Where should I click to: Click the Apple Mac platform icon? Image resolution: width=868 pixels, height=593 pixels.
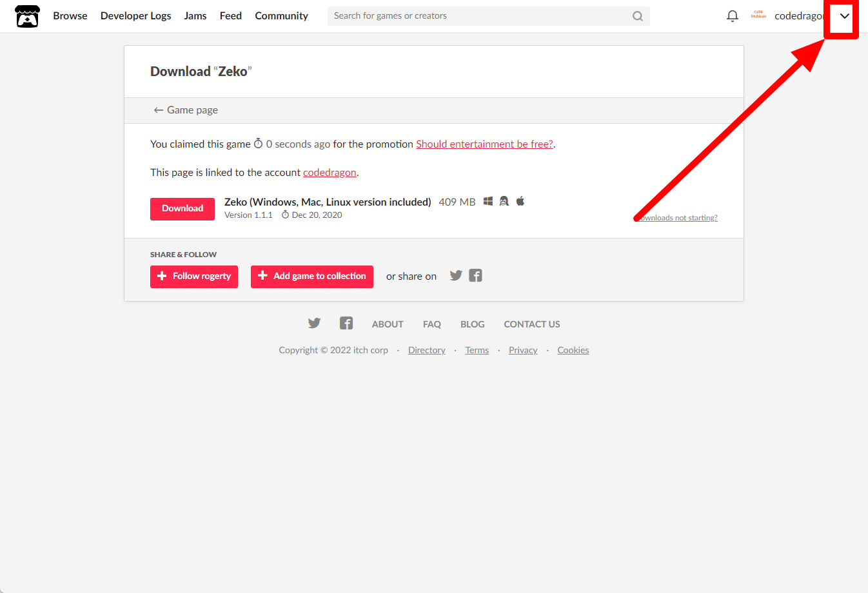pos(520,201)
